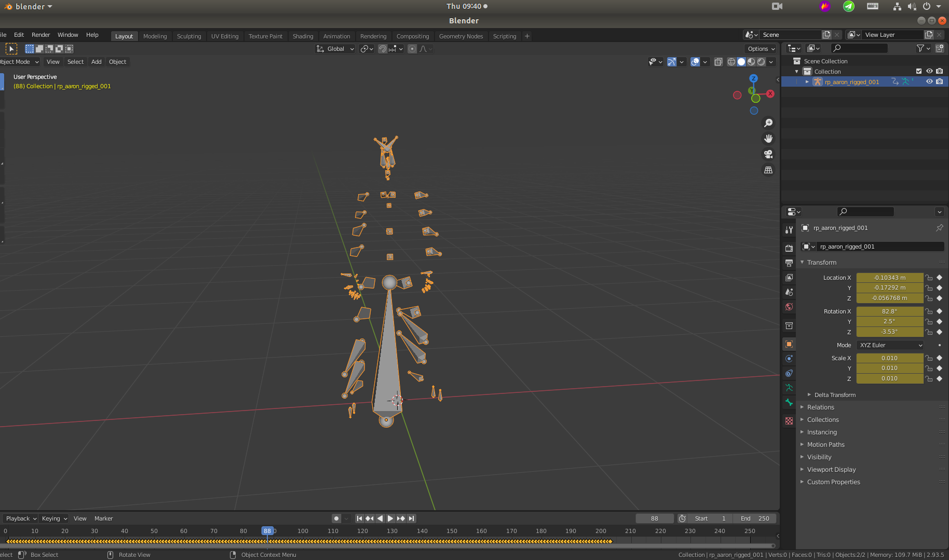
Task: Switch perspective/orthographic grid icon
Action: [x=768, y=170]
